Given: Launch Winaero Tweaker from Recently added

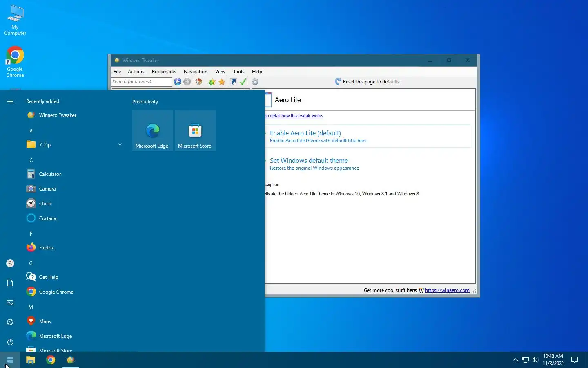Looking at the screenshot, I should click(x=73, y=115).
